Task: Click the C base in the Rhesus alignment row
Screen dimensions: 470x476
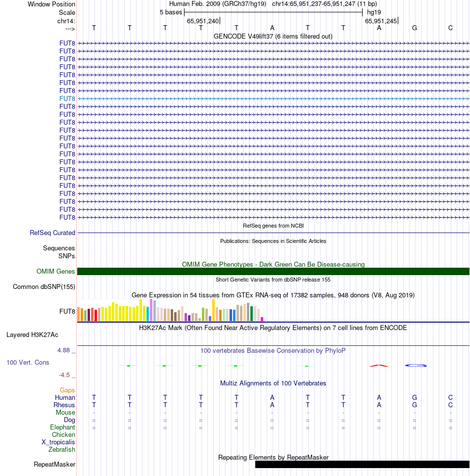Action: click(x=450, y=405)
